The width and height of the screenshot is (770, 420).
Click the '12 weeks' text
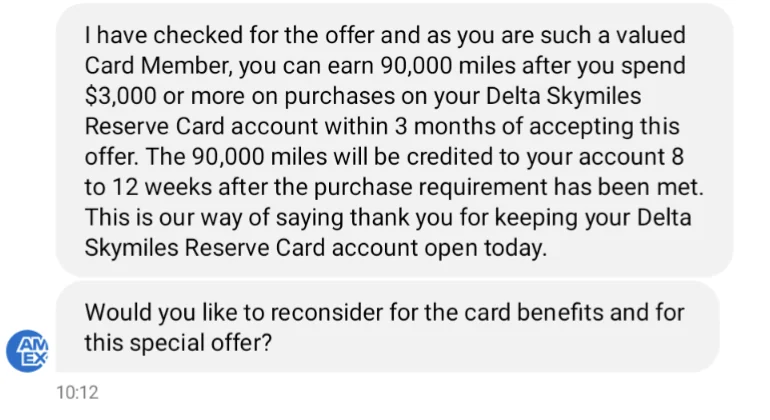pos(155,187)
